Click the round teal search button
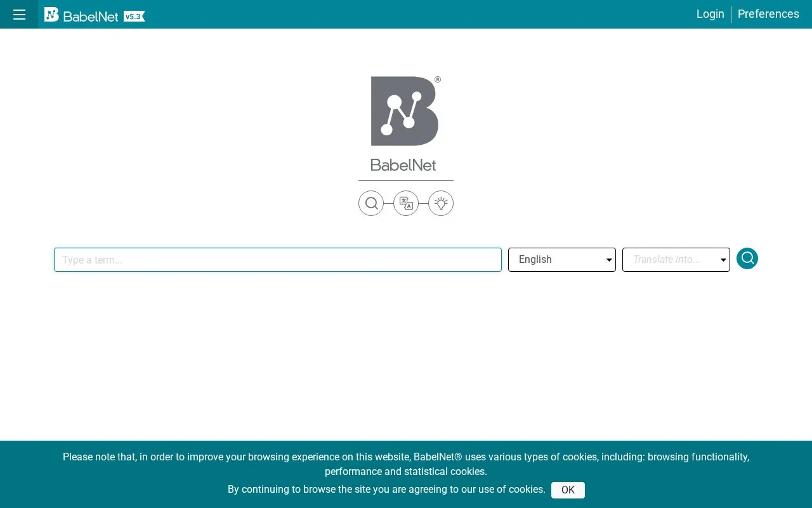The width and height of the screenshot is (812, 508). [747, 258]
